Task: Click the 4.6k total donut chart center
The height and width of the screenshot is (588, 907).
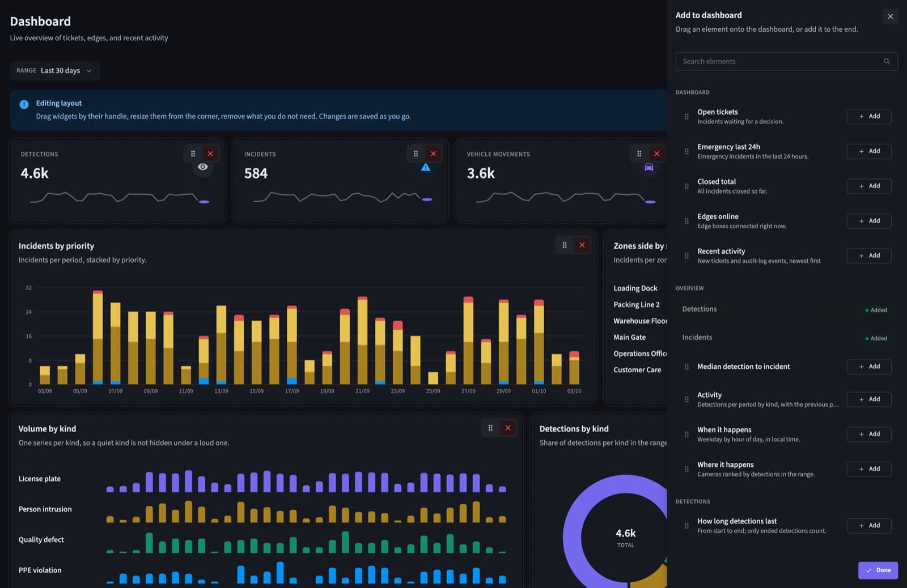Action: click(626, 537)
